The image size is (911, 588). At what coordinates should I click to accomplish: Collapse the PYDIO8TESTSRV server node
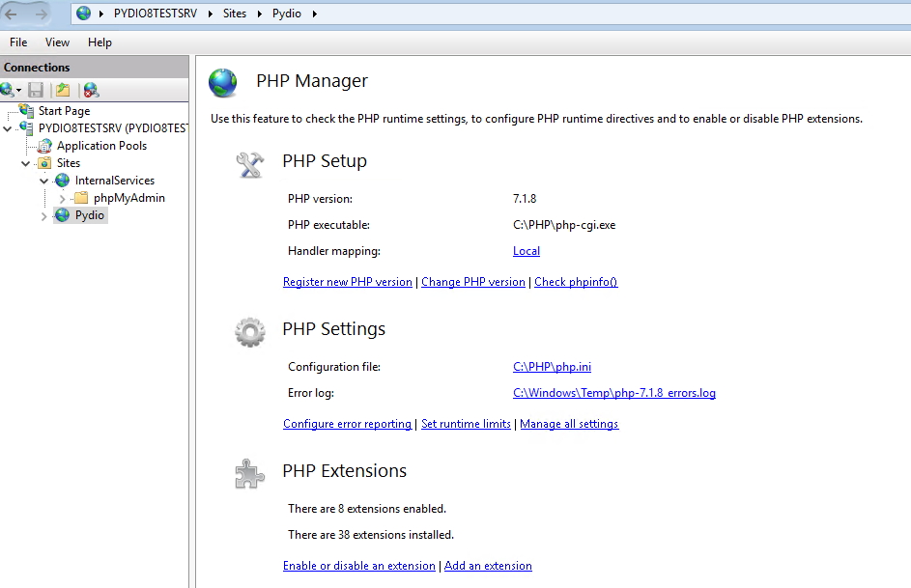coord(8,128)
